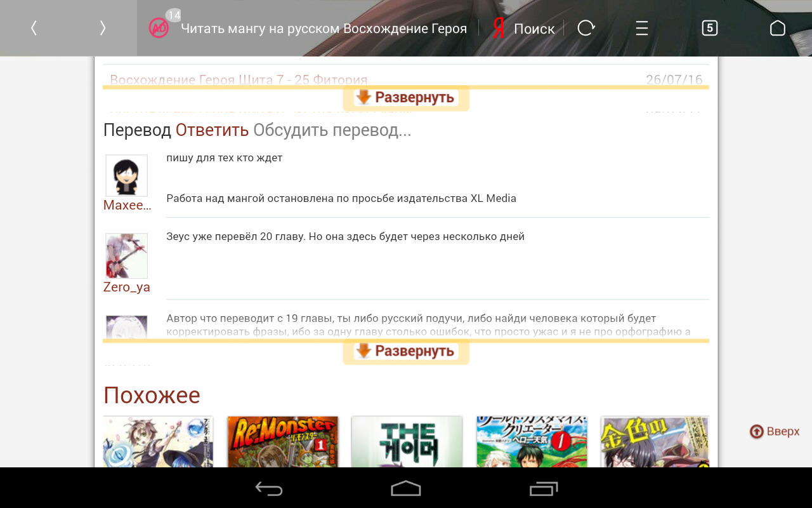Open the chapter Восхождение Героя Щита 7 - 25
This screenshot has height=508, width=812.
tap(239, 80)
